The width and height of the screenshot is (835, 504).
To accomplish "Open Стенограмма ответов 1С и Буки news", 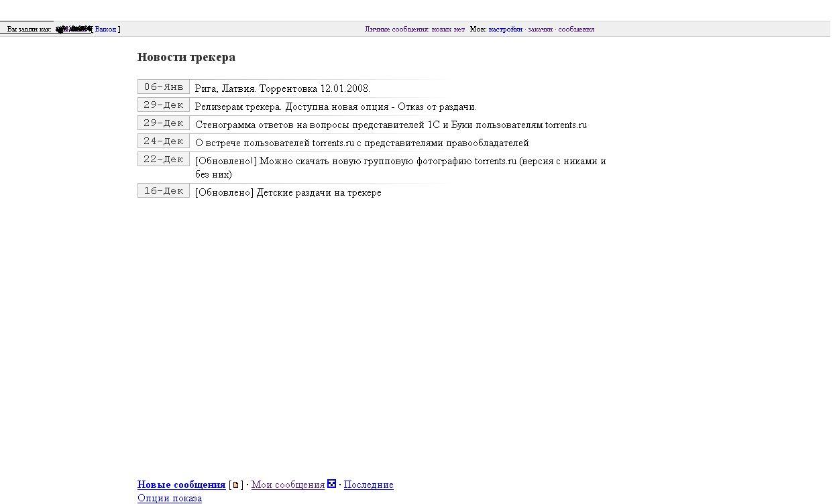I will [391, 125].
